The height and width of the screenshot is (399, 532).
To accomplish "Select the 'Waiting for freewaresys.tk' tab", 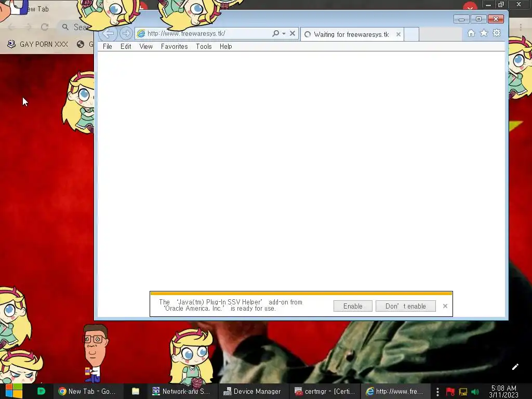I will tap(352, 34).
